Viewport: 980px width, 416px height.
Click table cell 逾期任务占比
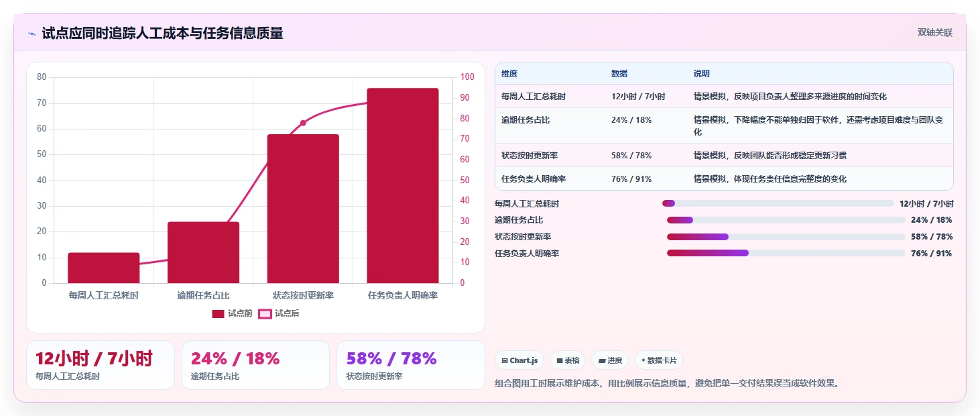tap(526, 120)
